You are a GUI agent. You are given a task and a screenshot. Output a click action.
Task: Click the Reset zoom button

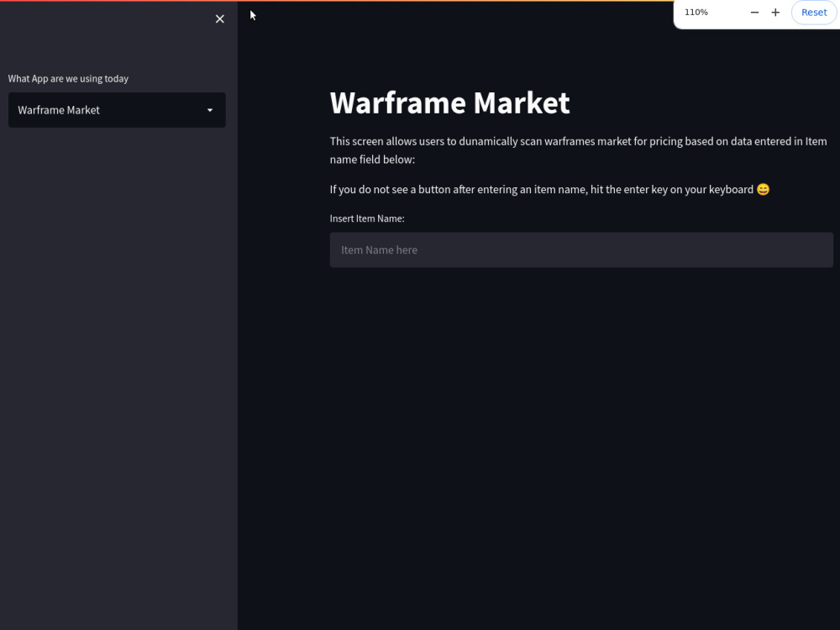coord(814,13)
